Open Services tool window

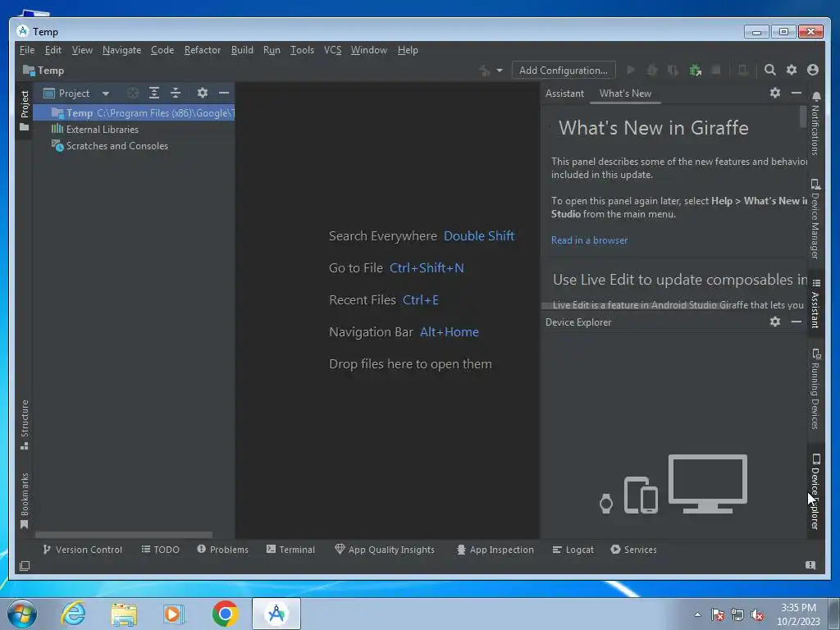click(x=633, y=550)
